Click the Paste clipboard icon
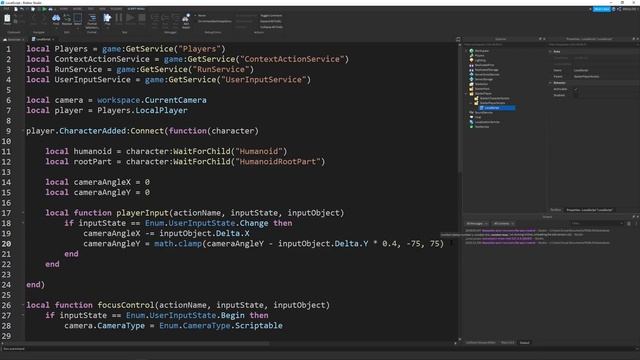 (7, 19)
